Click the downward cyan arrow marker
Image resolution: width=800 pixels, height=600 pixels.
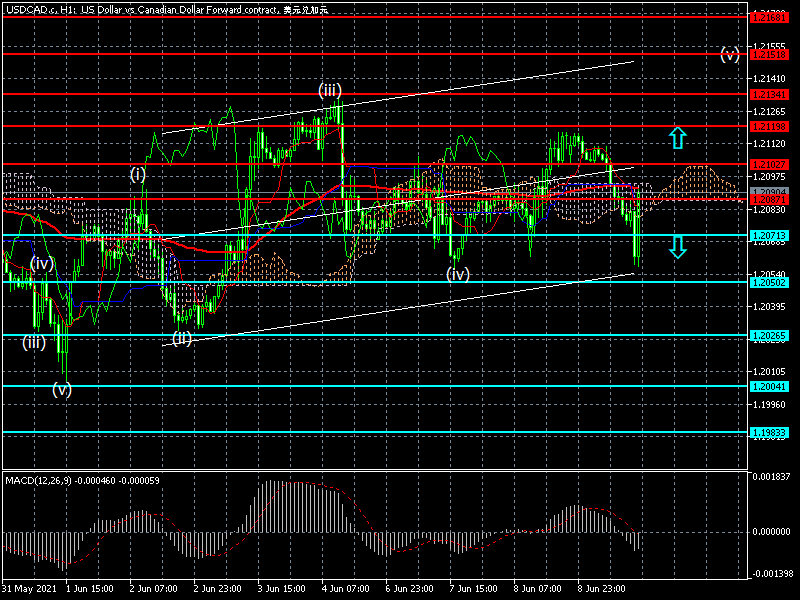coord(677,247)
